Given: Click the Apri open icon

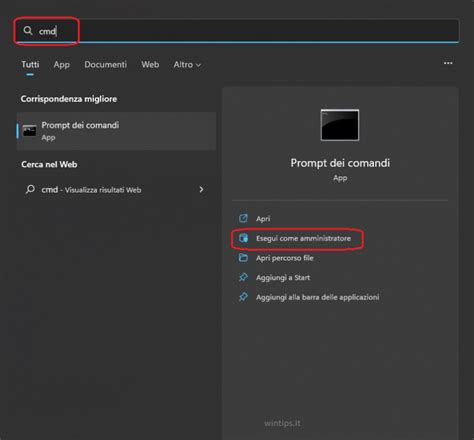Looking at the screenshot, I should 243,218.
